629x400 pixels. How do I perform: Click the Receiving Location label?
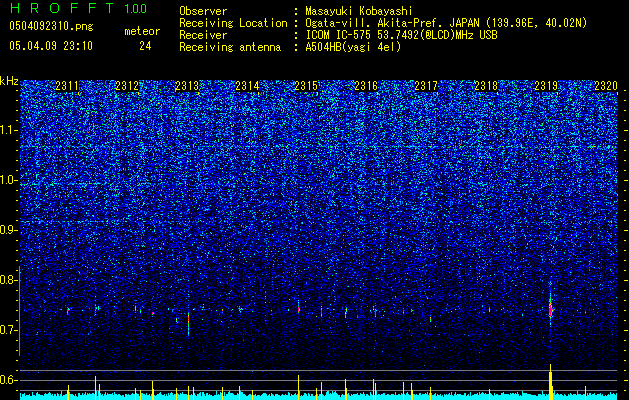233,23
